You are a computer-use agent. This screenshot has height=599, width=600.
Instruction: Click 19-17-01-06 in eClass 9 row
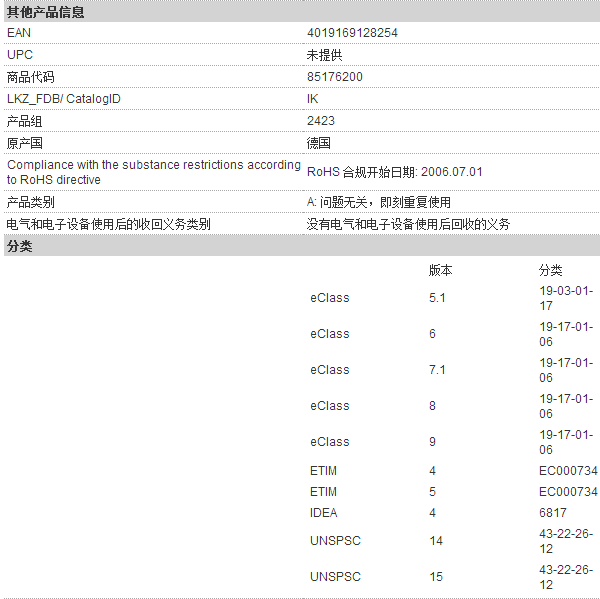566,442
